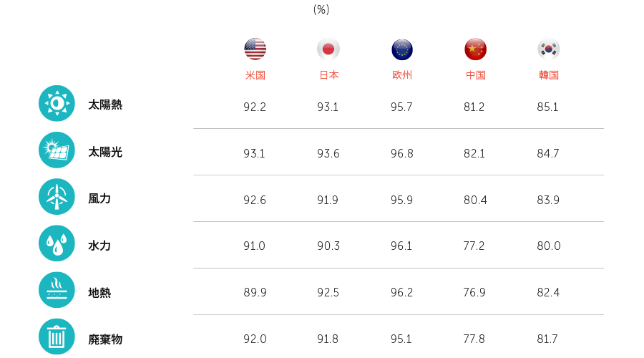Screen dimensions: 644x358
Task: Click the water drops 水力 icon
Action: pos(57,243)
